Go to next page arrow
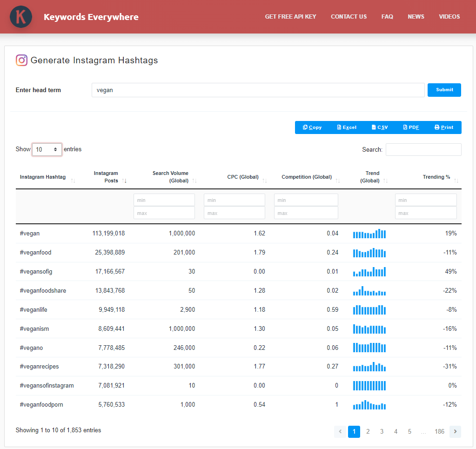 click(x=455, y=431)
